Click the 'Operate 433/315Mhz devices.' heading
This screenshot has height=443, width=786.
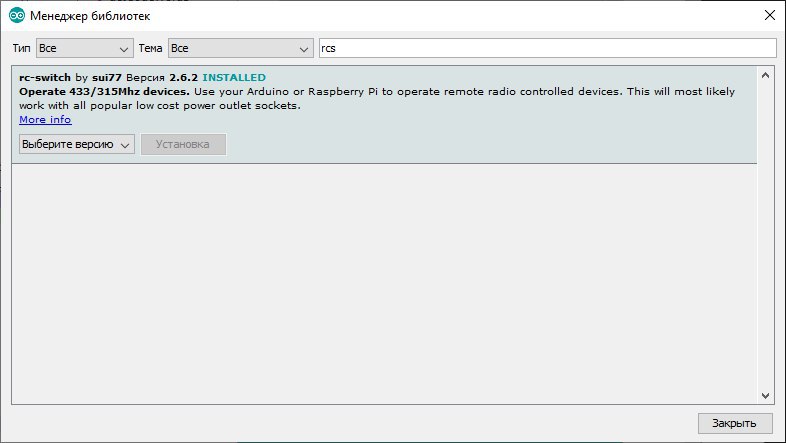[x=104, y=92]
